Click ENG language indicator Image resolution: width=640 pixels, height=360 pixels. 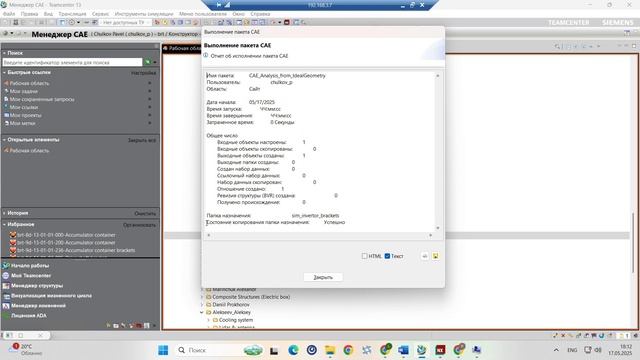[572, 350]
